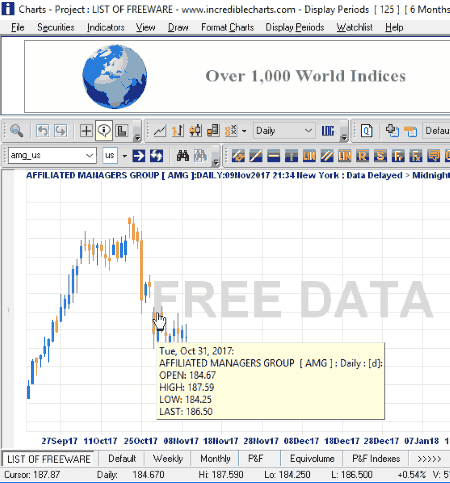This screenshot has width=450, height=483.
Task: Open the Indicators menu
Action: (x=106, y=27)
